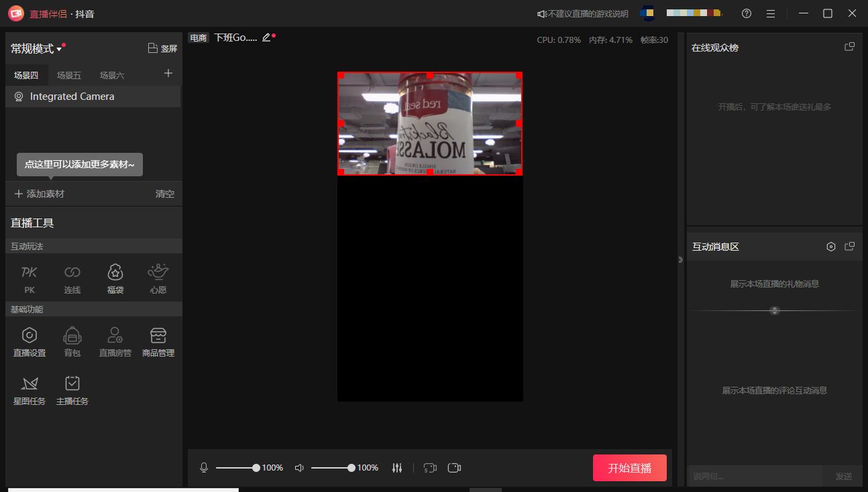Edit the live title with pencil icon

click(266, 38)
